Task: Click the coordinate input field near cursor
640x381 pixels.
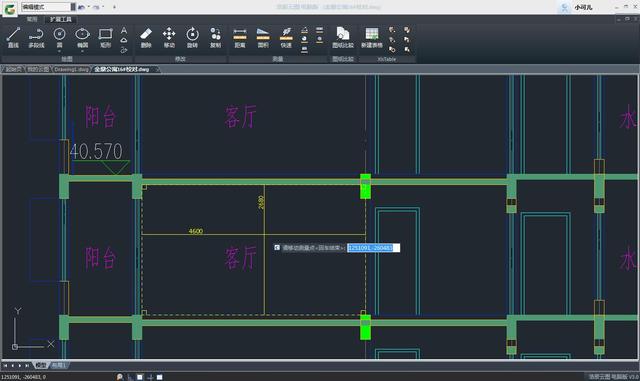Action: pos(373,248)
